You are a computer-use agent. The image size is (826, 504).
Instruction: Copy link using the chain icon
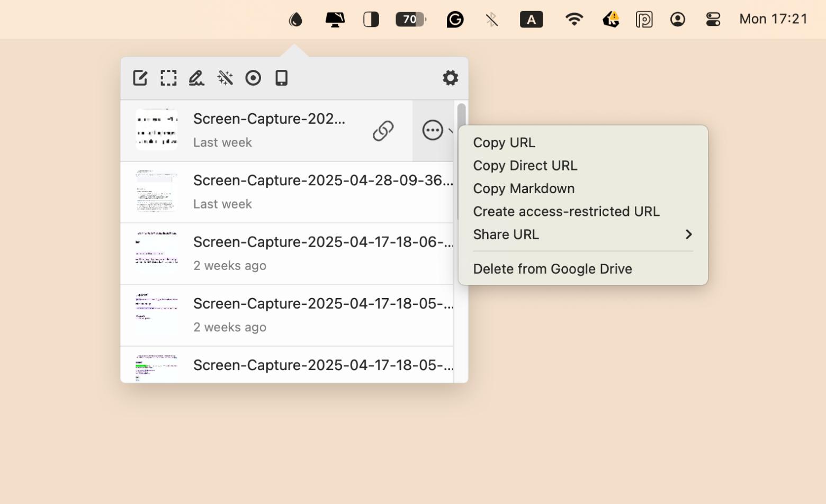pos(383,130)
